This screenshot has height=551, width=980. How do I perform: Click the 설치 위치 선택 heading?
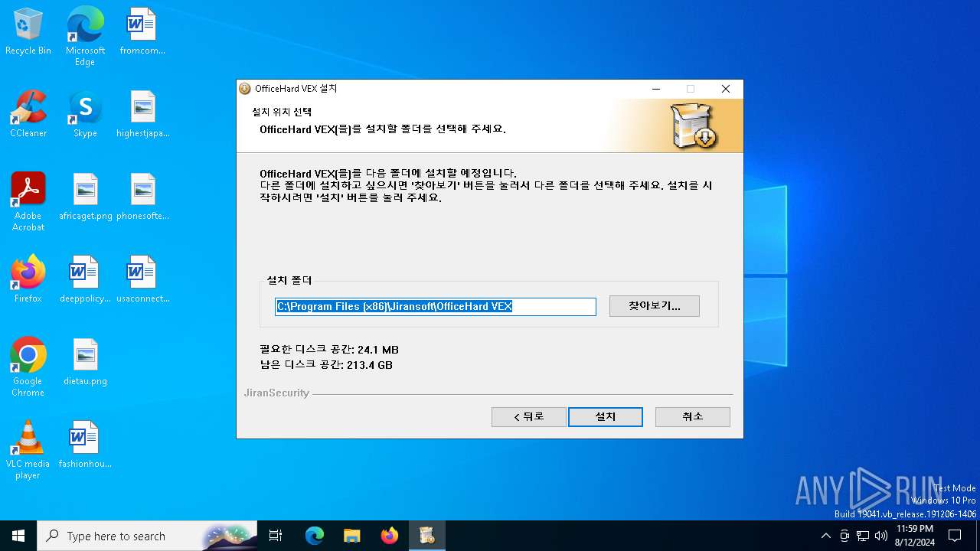282,112
